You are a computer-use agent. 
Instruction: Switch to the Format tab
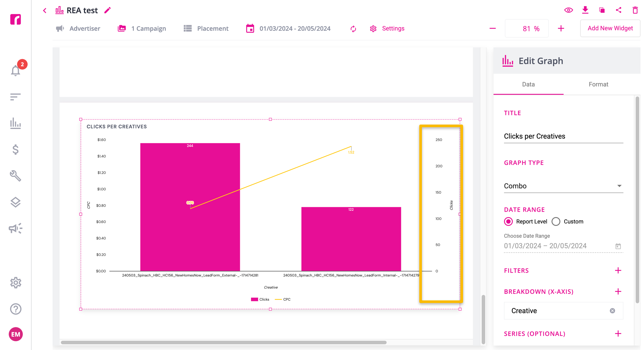point(598,84)
